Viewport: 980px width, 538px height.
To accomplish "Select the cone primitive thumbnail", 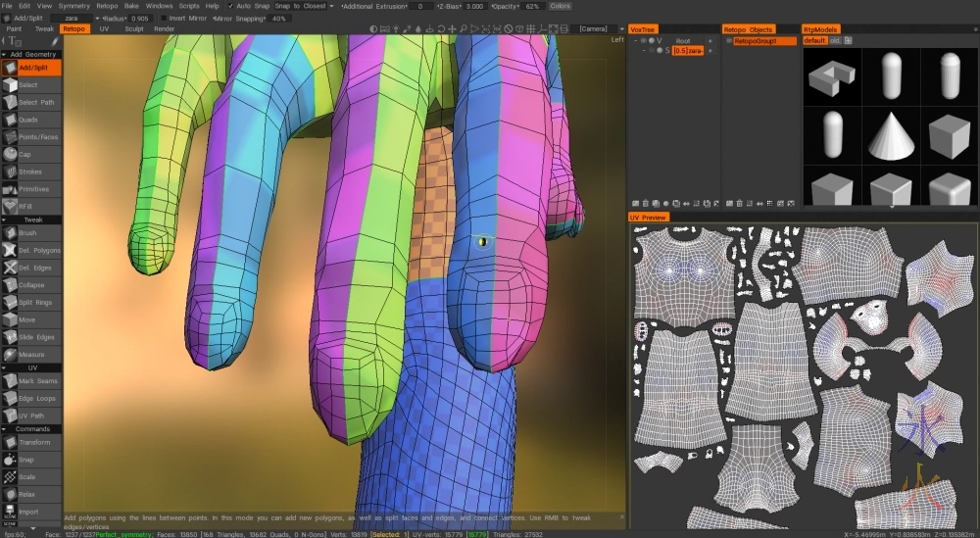I will coord(891,133).
